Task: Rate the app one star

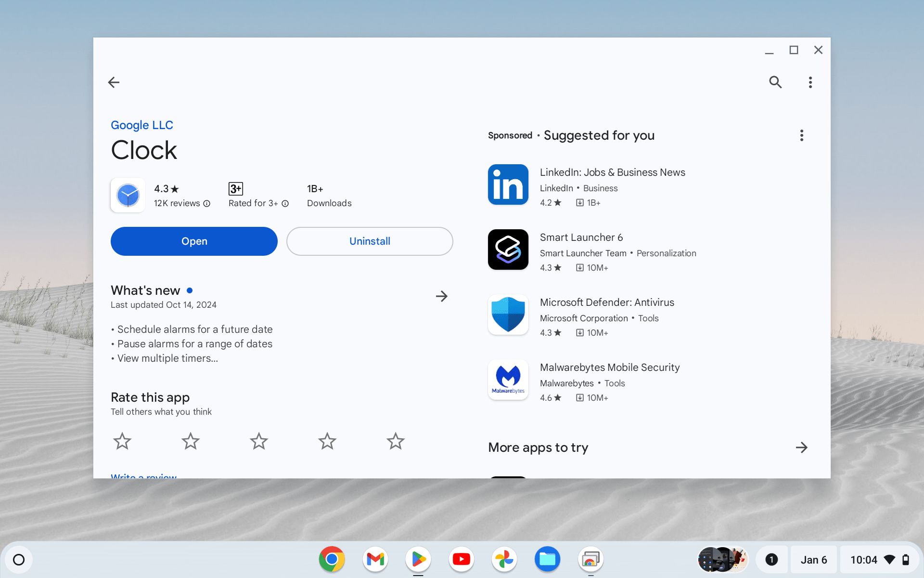Action: [122, 441]
